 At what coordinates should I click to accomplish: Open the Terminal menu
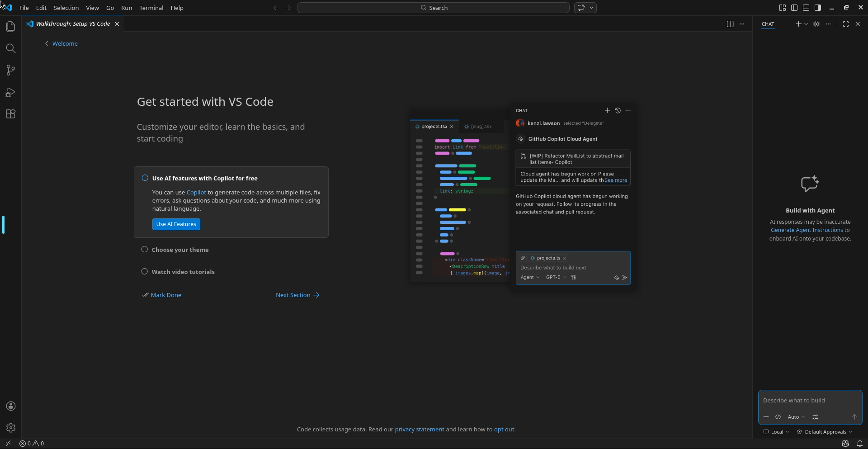coord(151,8)
